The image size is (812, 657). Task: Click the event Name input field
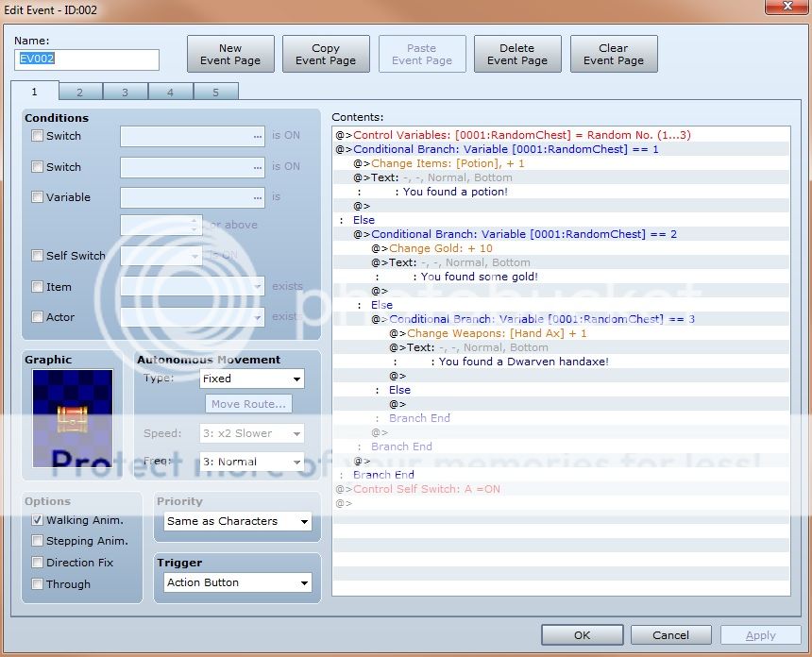[87, 59]
